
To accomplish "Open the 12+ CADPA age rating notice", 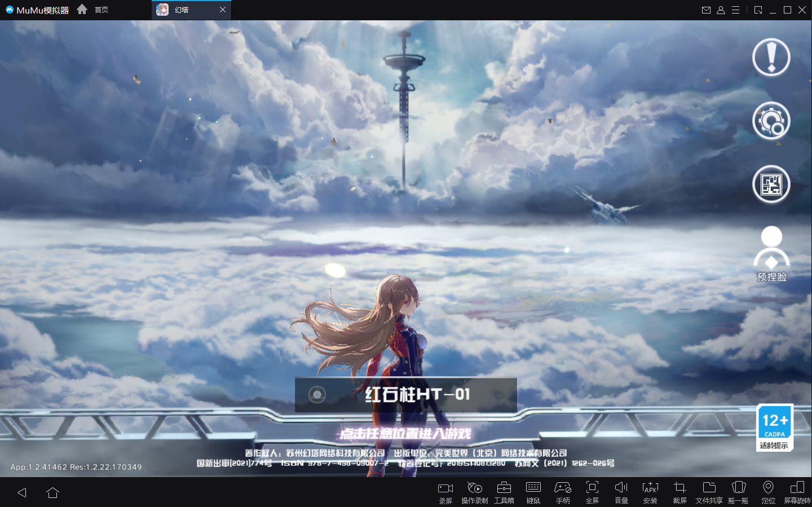I will [x=774, y=427].
